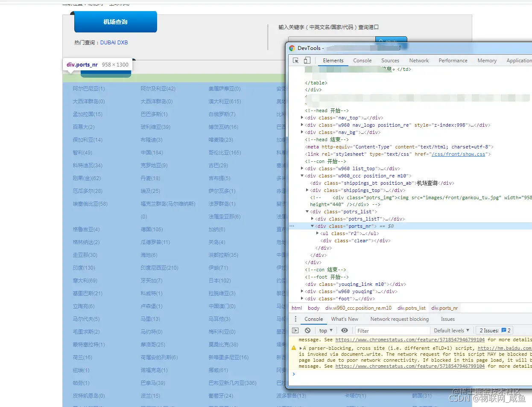532x407 pixels.
Task: Open the lower chromestatus.com feature link
Action: click(x=410, y=366)
